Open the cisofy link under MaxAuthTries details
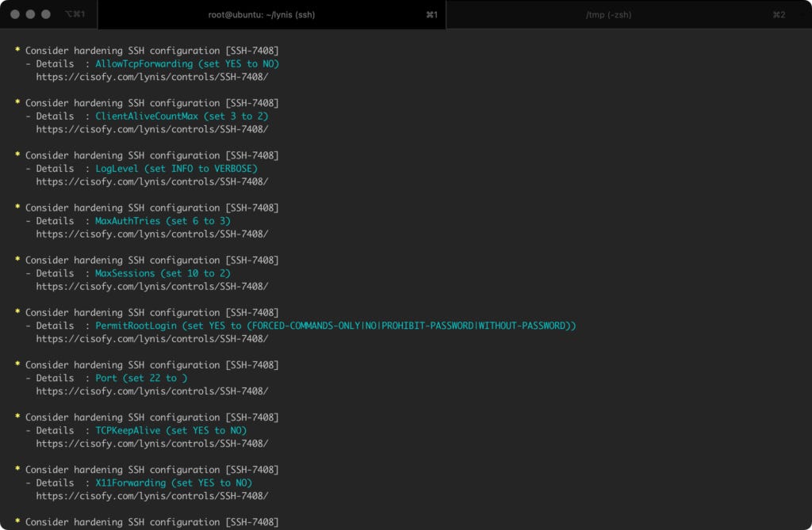Image resolution: width=812 pixels, height=530 pixels. (152, 234)
